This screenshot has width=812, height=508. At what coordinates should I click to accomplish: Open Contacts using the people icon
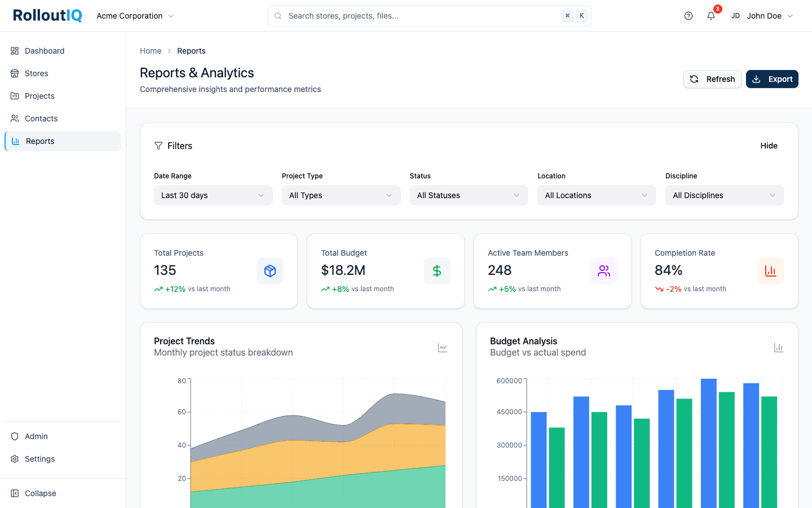(x=14, y=119)
